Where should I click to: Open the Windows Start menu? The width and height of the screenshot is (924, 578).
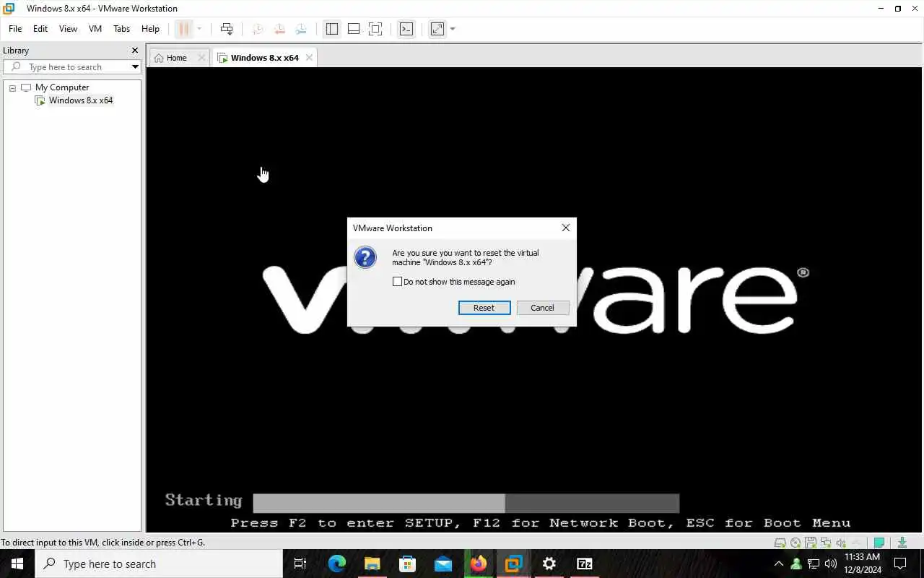[17, 564]
